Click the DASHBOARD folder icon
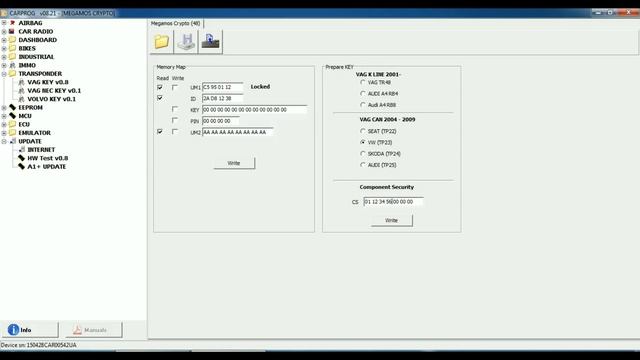Viewport: 640px width, 360px height. [x=12, y=40]
